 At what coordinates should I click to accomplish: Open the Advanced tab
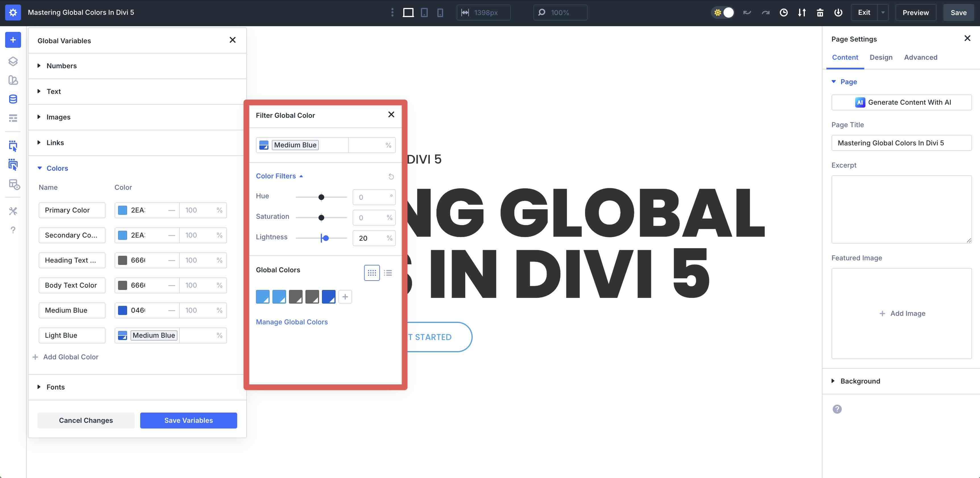coord(920,57)
